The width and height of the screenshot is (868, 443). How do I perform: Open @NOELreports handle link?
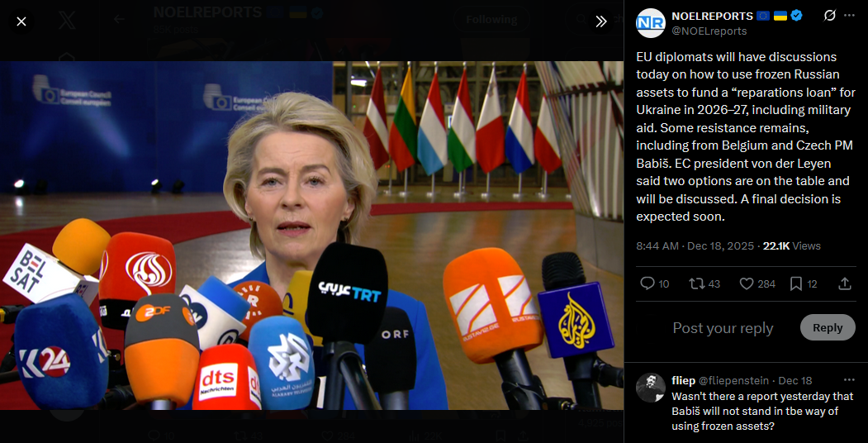click(709, 31)
